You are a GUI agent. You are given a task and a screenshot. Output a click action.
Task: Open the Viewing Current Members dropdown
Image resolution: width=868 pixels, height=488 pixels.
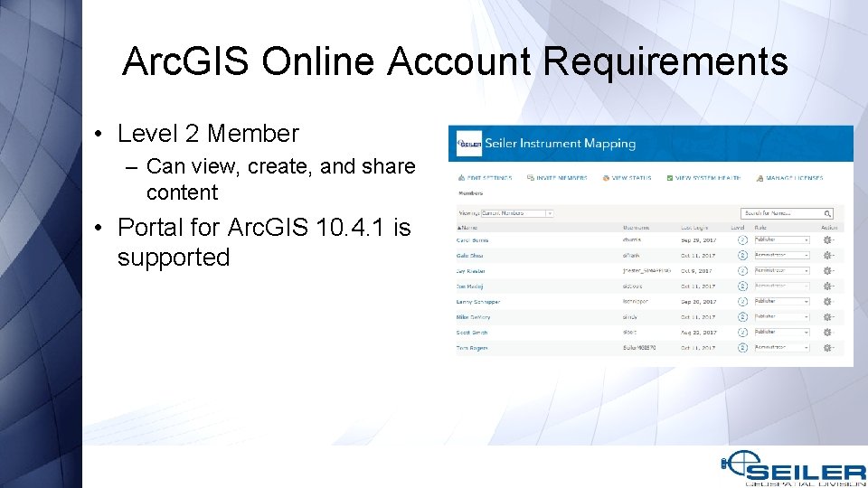coord(517,213)
